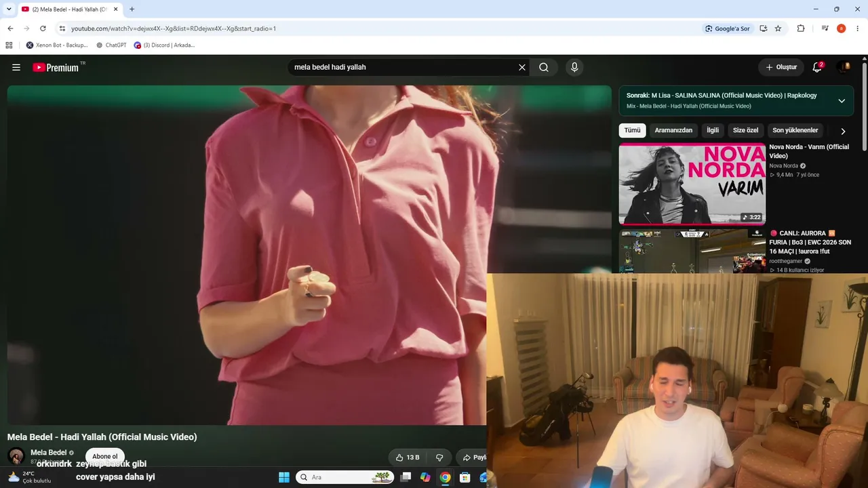The width and height of the screenshot is (868, 488).
Task: Open the Windows Start menu
Action: (284, 477)
